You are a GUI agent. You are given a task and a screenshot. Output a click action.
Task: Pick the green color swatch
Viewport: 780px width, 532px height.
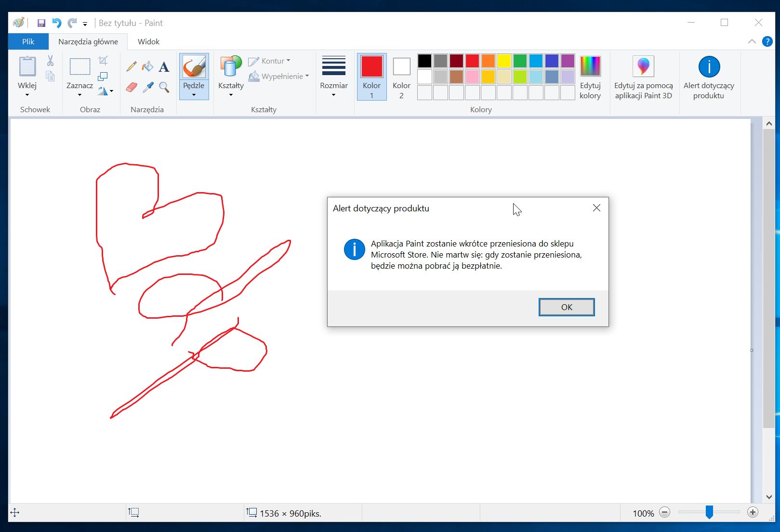tap(520, 61)
